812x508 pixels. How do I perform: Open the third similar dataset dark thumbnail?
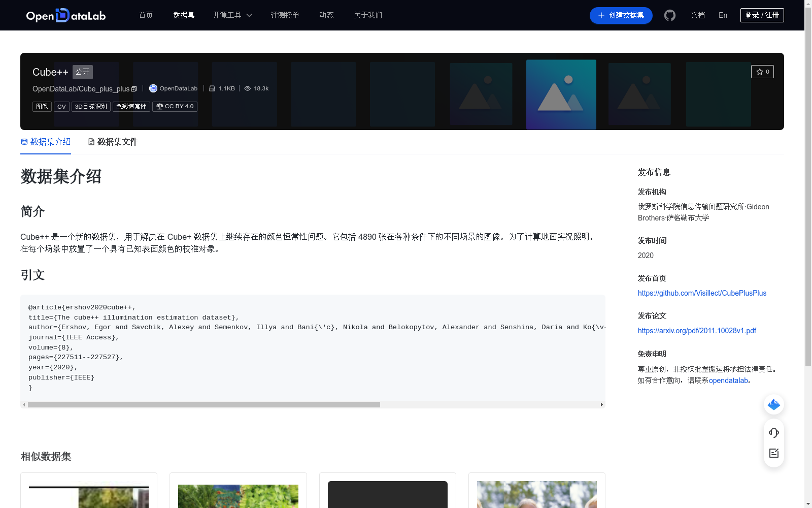(x=388, y=494)
